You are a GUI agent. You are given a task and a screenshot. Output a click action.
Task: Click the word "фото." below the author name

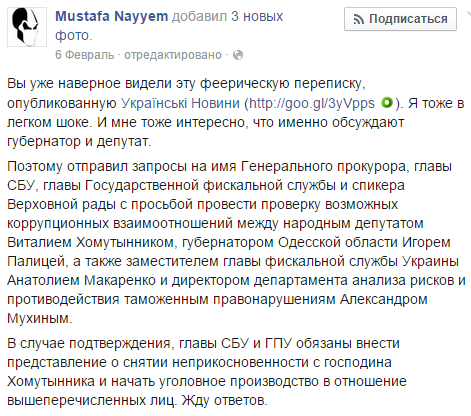[x=73, y=35]
